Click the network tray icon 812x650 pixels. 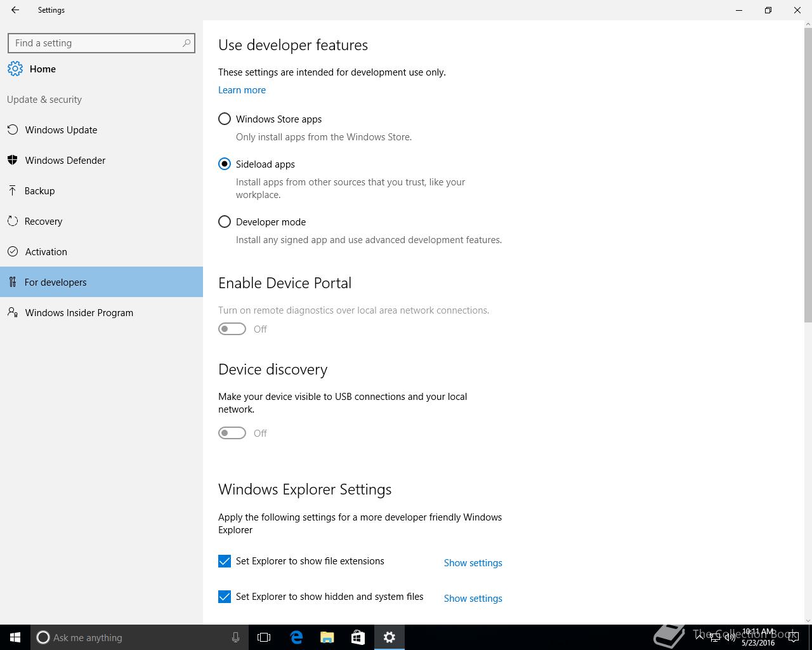click(x=715, y=637)
